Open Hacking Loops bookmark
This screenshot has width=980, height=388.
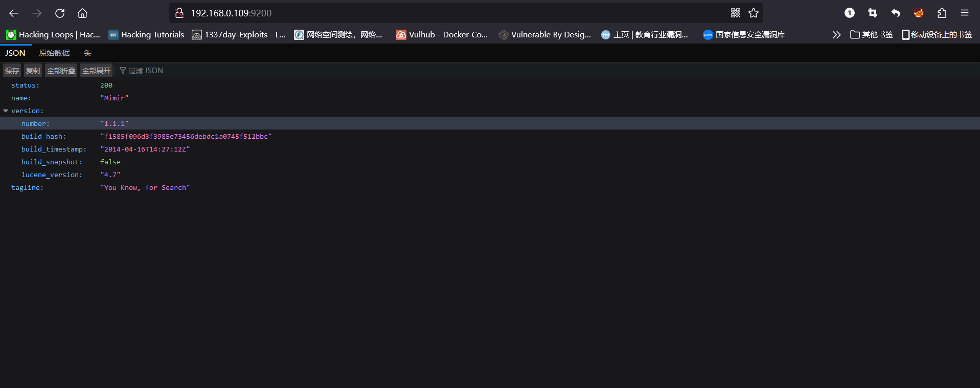click(53, 35)
